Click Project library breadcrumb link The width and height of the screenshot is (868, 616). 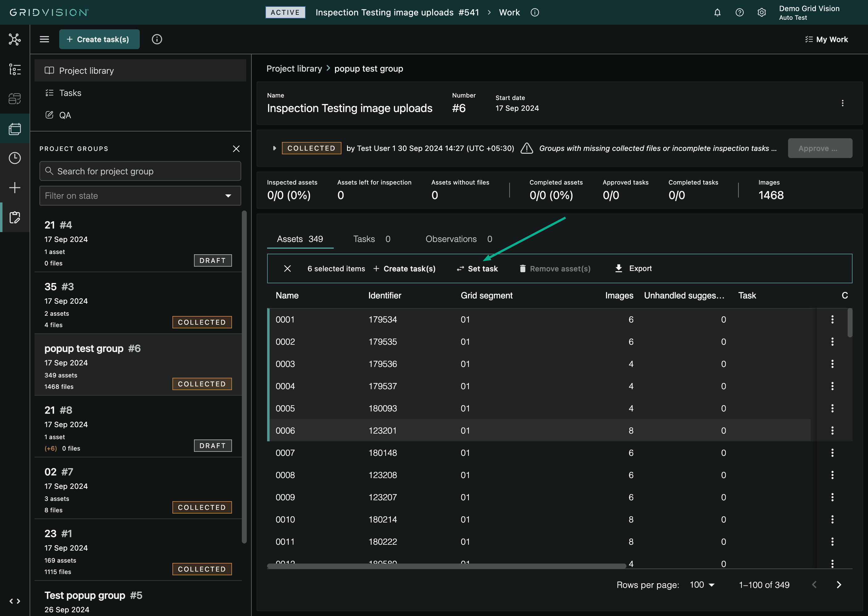(x=294, y=69)
